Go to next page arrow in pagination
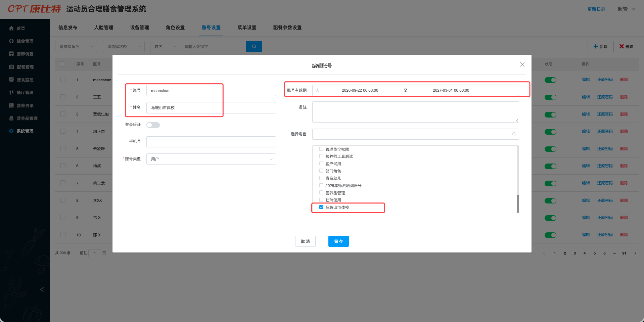644x322 pixels. (x=635, y=253)
